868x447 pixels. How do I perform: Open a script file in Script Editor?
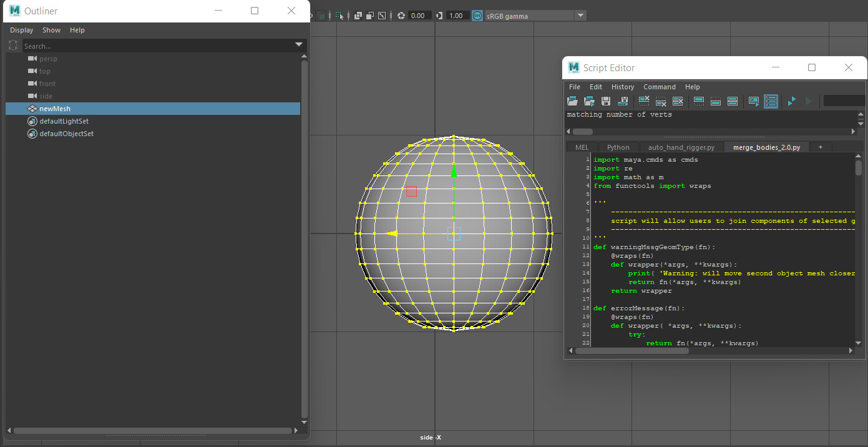[573, 101]
